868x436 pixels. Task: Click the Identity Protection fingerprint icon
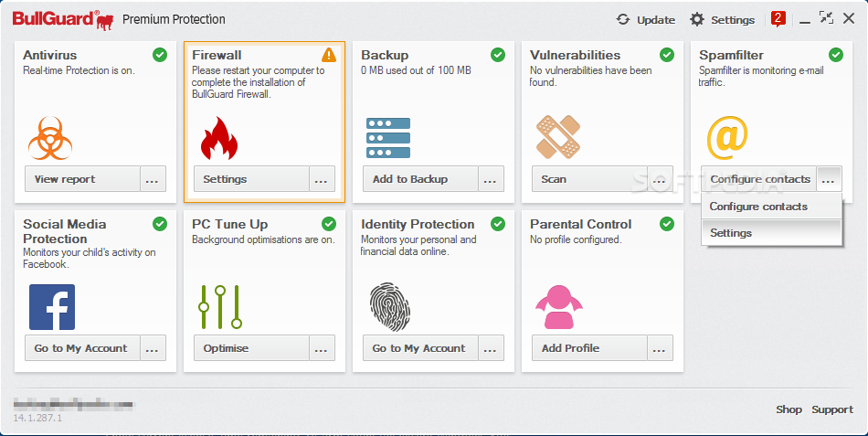[388, 307]
